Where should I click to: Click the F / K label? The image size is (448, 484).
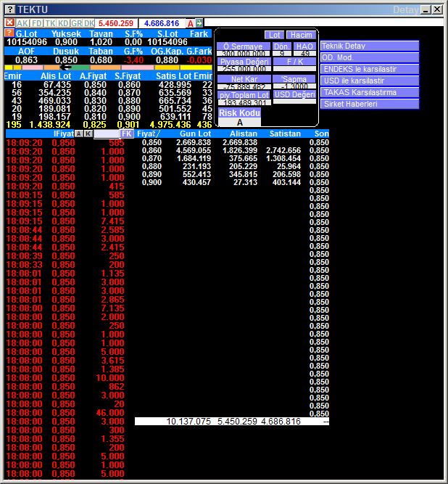pyautogui.click(x=295, y=62)
